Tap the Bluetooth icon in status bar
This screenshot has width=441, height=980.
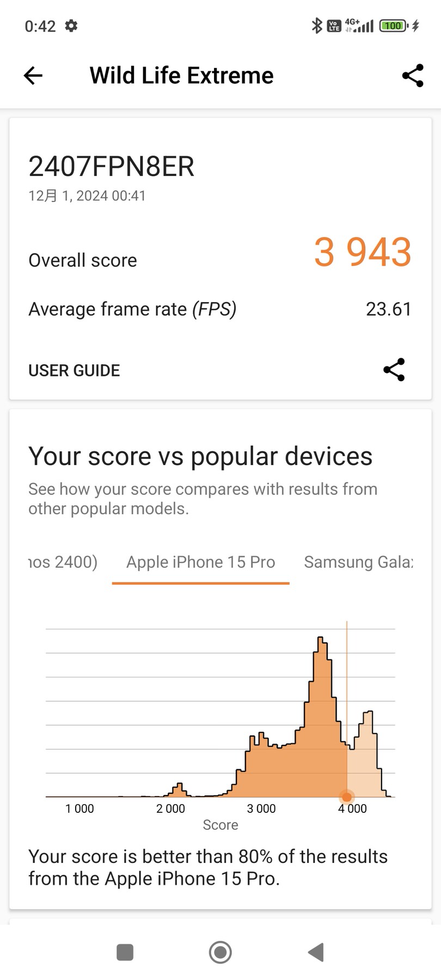pos(316,26)
